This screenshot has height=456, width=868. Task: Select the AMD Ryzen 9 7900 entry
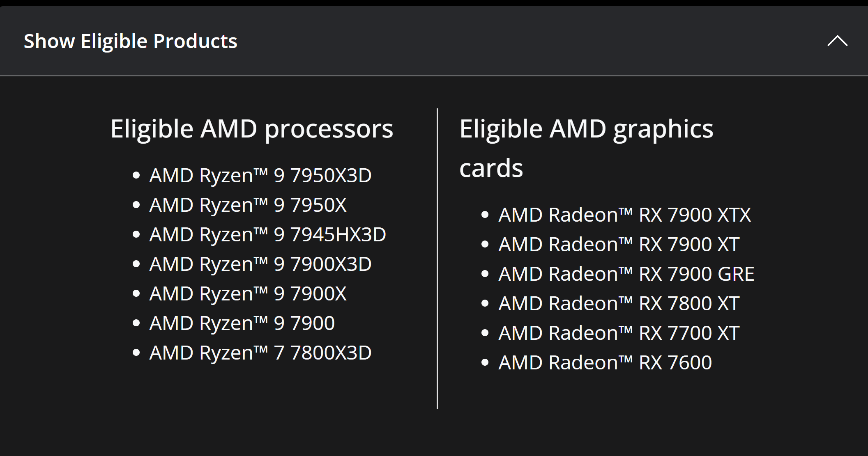coord(242,323)
